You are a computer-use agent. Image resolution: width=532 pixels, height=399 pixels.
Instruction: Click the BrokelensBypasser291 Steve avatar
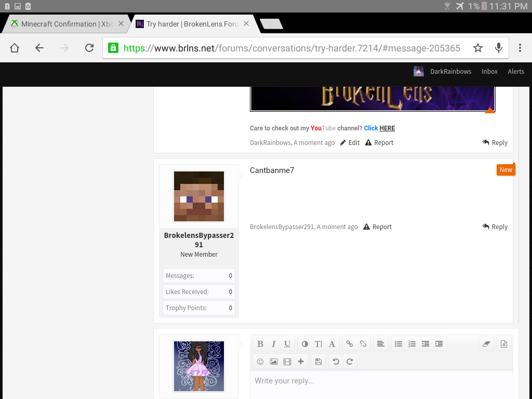tap(199, 196)
